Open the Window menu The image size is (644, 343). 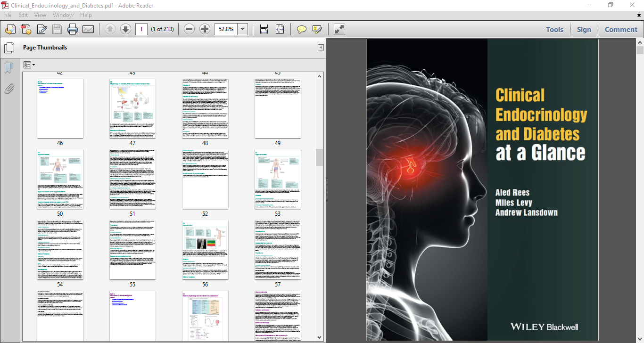(x=63, y=15)
